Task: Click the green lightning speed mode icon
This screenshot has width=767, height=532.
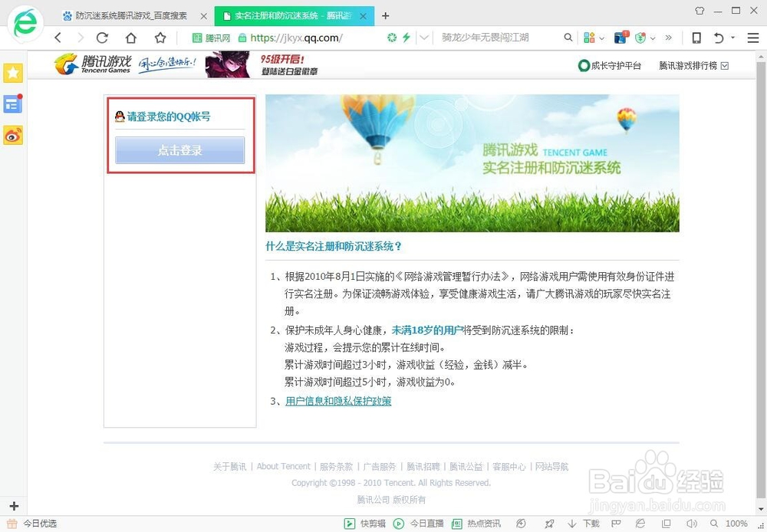Action: 406,37
